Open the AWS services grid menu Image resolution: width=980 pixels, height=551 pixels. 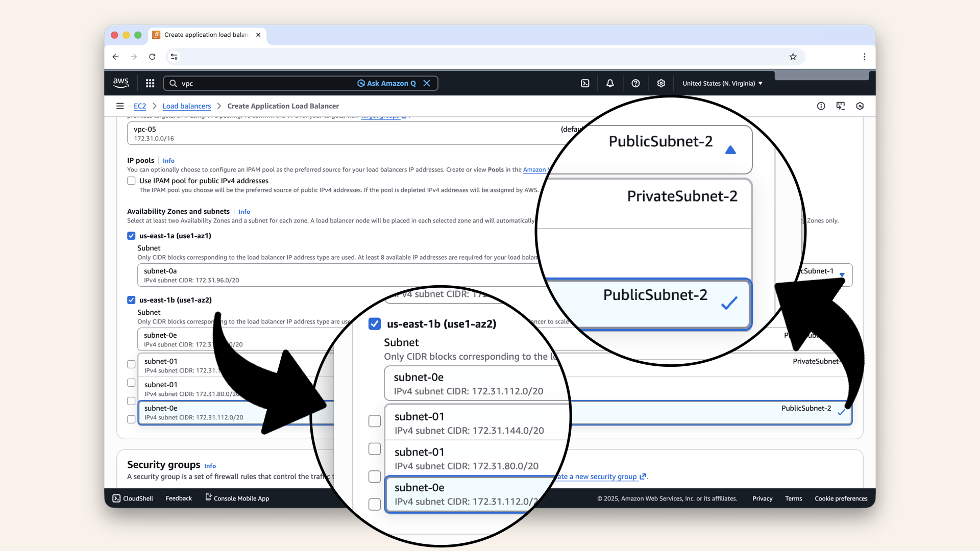click(x=150, y=83)
